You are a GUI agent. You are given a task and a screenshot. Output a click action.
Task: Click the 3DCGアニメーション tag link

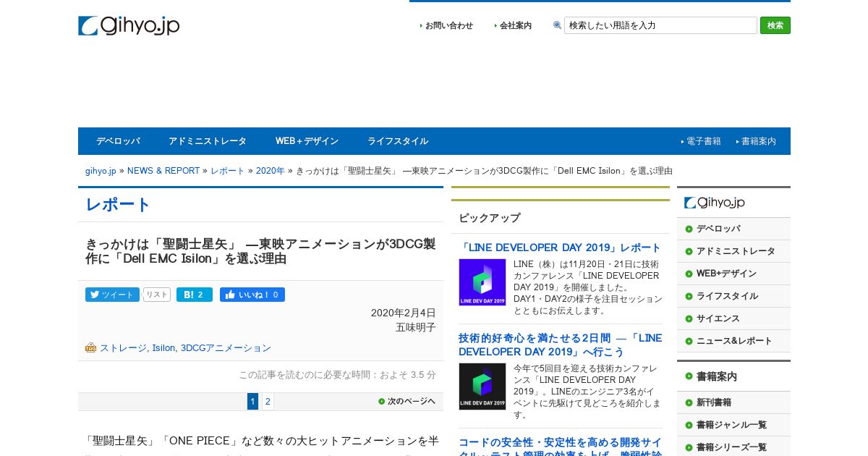coord(226,348)
